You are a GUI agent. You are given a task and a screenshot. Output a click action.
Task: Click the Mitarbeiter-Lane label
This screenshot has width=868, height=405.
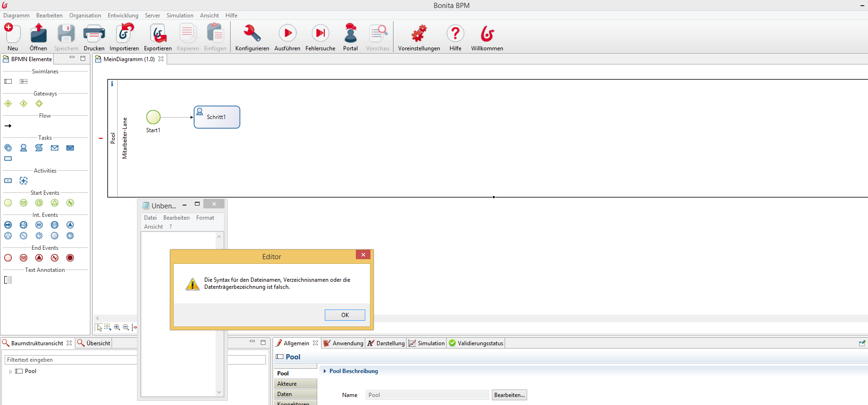pyautogui.click(x=125, y=138)
